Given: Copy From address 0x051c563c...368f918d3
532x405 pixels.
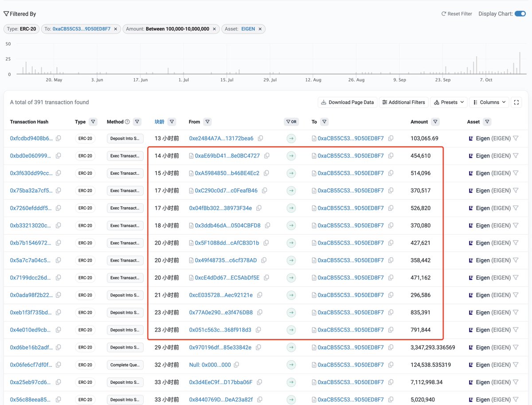Looking at the screenshot, I should coord(258,330).
